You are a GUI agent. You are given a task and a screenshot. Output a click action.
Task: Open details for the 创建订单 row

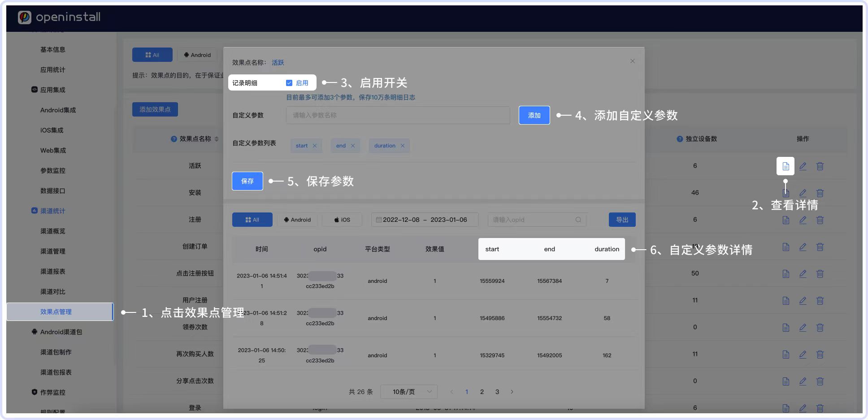pos(786,247)
